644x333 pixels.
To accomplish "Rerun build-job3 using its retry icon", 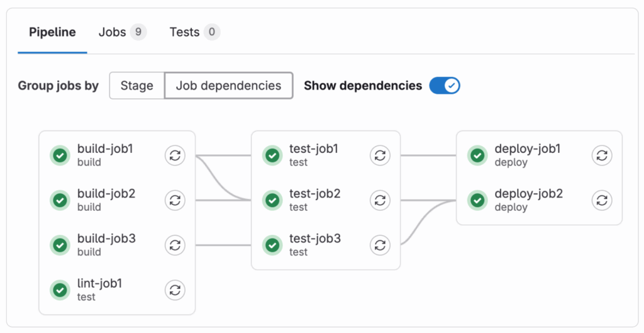I will (x=175, y=245).
